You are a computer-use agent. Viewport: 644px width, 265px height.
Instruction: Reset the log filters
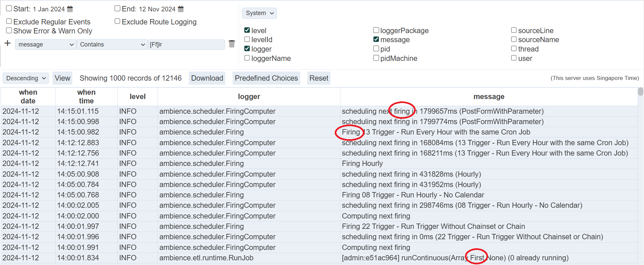[x=319, y=78]
